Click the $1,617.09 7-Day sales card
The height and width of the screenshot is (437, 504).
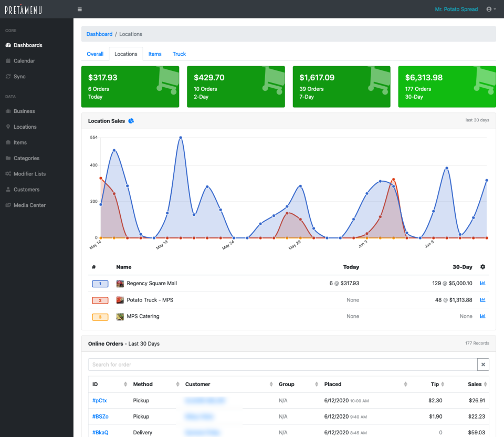coord(341,87)
